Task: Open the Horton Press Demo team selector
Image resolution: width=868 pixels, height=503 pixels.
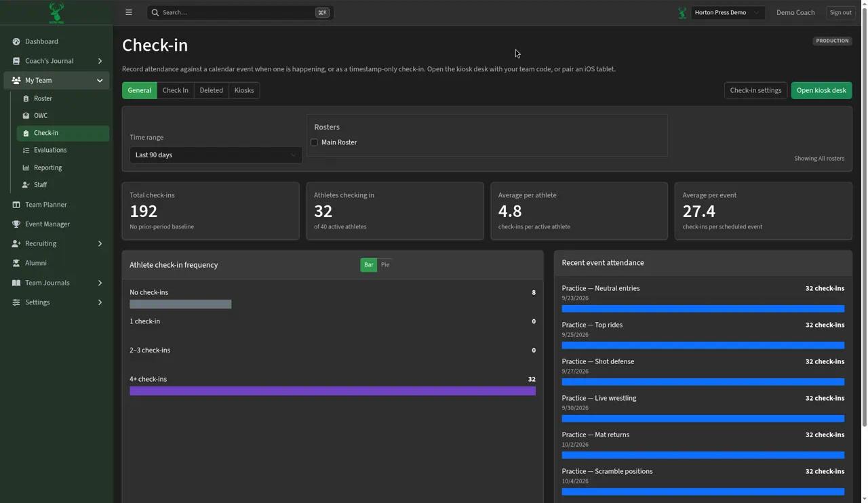Action: point(727,12)
